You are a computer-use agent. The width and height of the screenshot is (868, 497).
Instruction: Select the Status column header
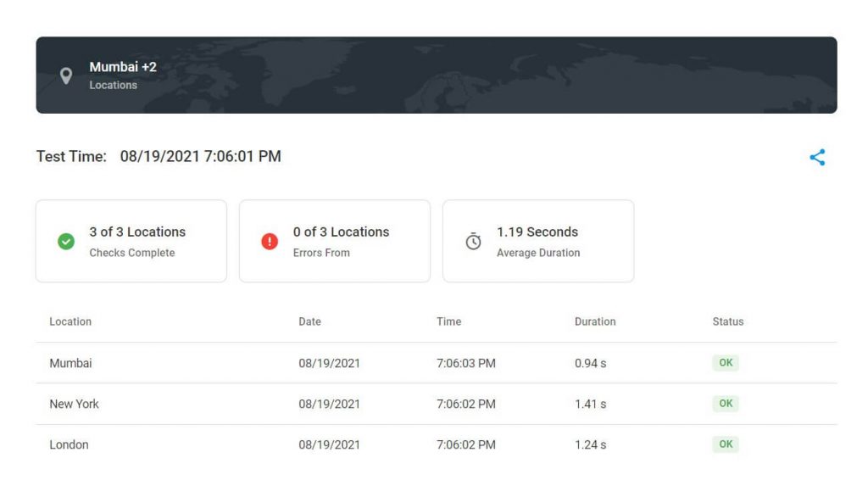point(728,321)
